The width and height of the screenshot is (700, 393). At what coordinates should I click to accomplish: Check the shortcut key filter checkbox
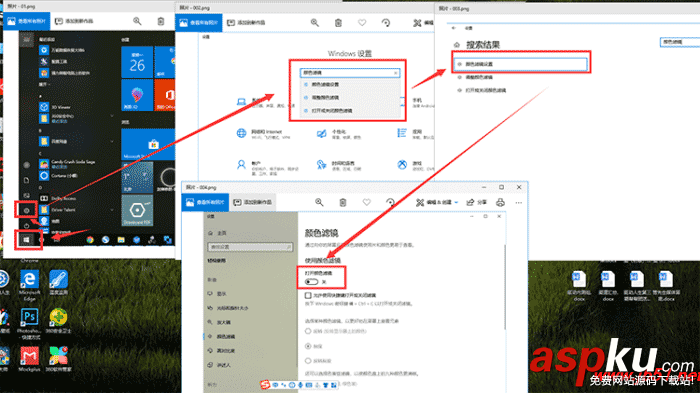[x=308, y=295]
